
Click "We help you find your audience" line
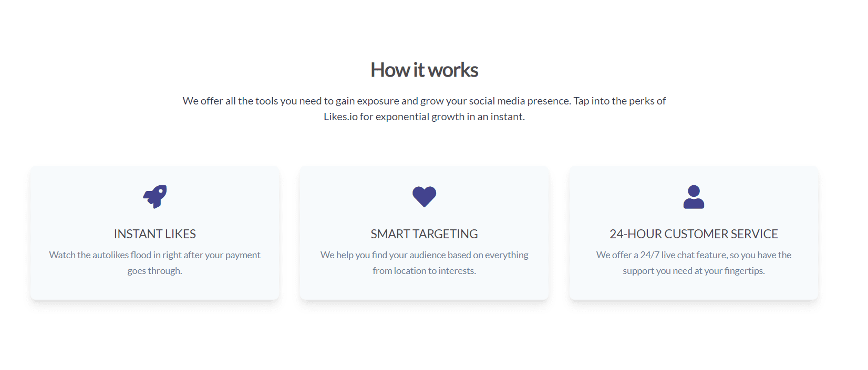424,255
